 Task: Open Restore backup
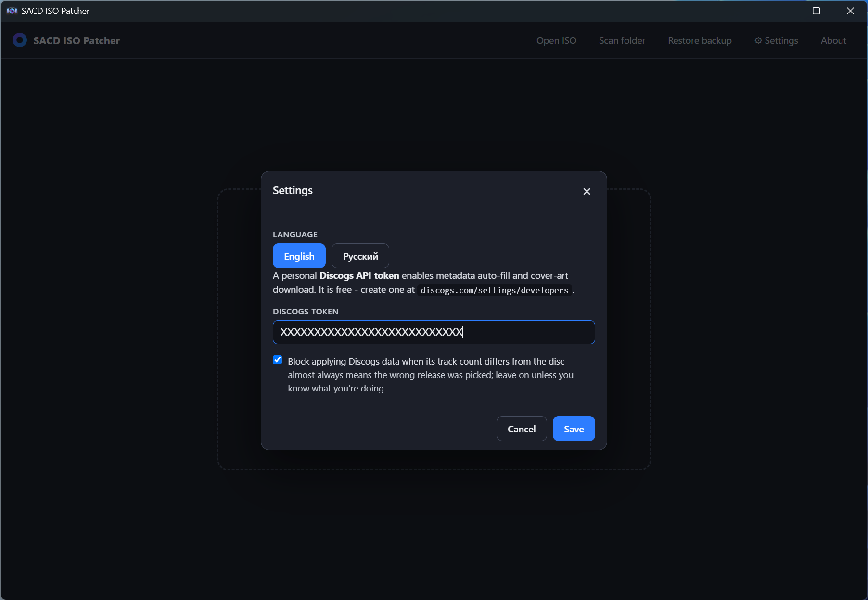[x=700, y=40]
